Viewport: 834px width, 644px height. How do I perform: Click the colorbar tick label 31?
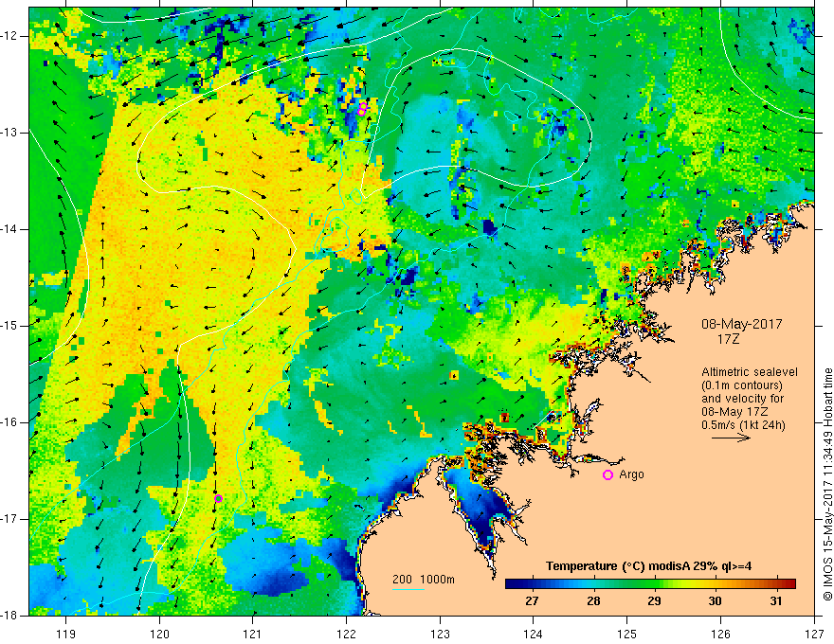[x=776, y=601]
